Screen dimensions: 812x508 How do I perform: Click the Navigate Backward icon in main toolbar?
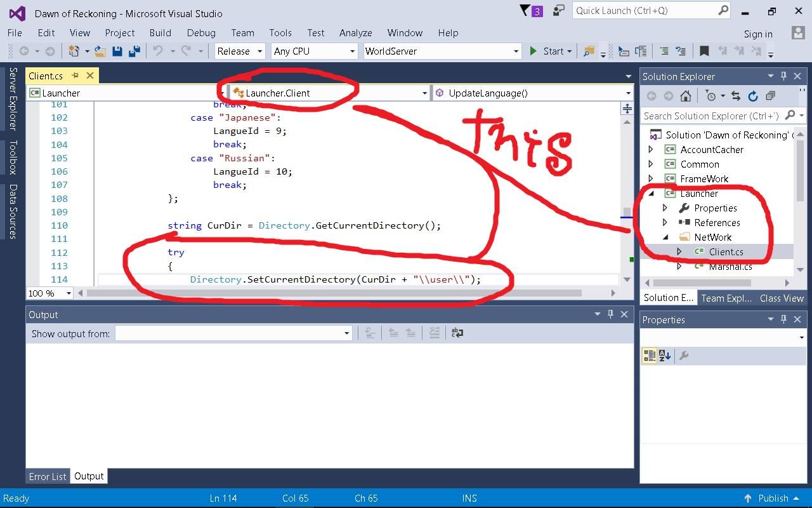[x=24, y=51]
